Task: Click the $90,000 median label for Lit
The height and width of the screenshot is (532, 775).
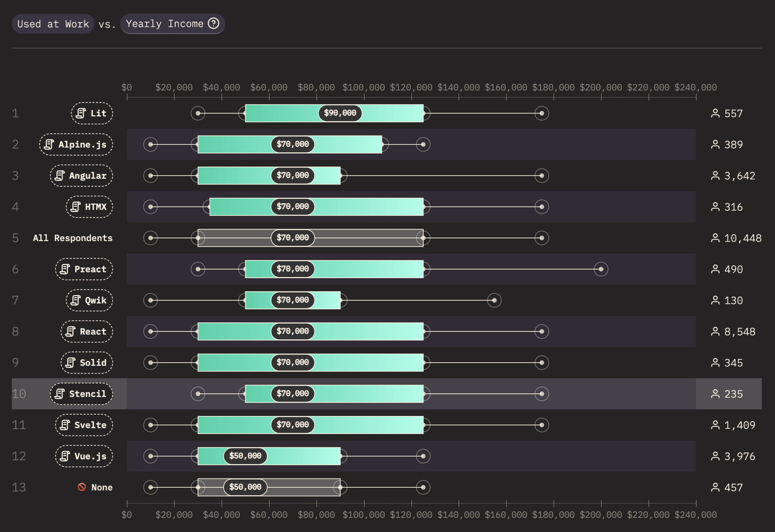Action: pyautogui.click(x=340, y=113)
